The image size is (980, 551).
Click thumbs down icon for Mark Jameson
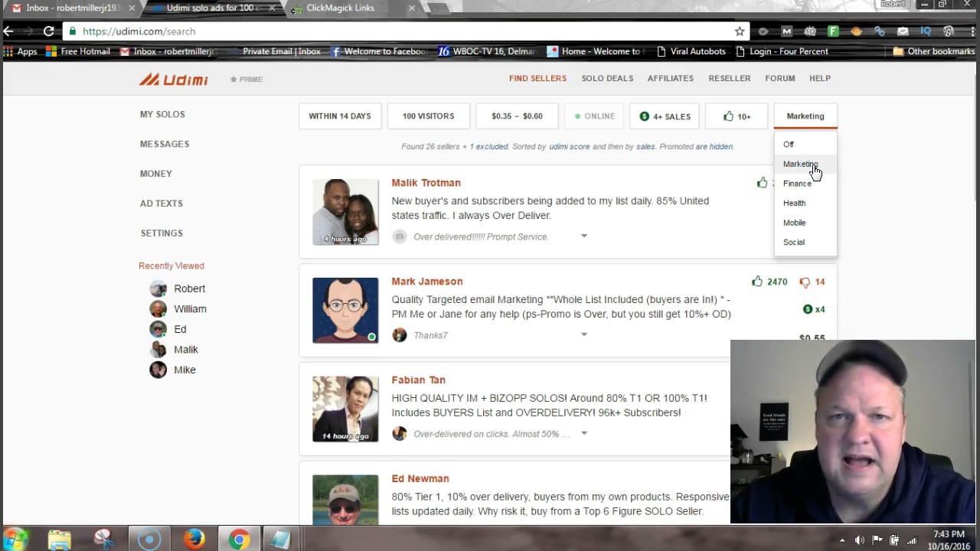805,282
